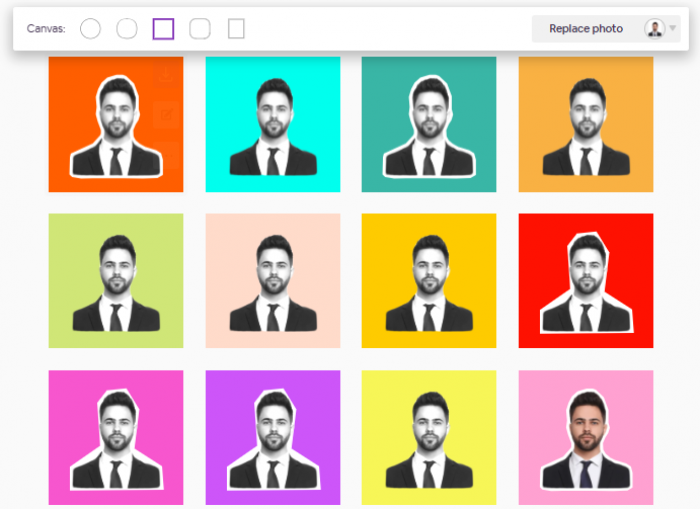Screen dimensions: 700x509
Task: Choose the light pink color portrait
Action: click(x=586, y=438)
